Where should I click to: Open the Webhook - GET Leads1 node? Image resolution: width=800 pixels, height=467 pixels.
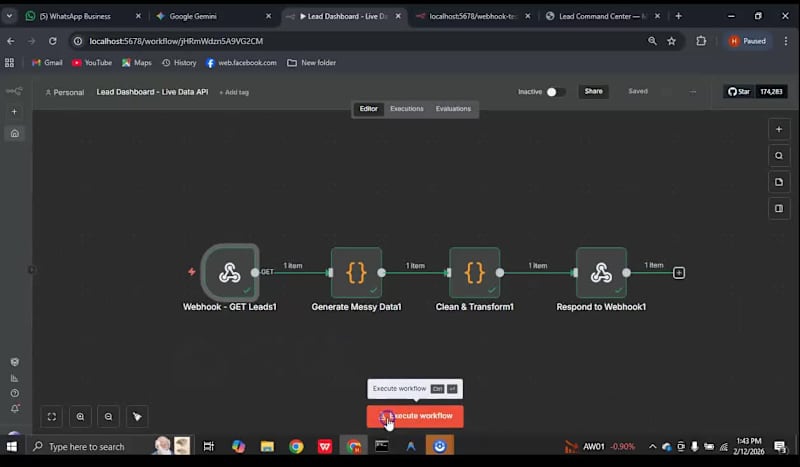230,272
